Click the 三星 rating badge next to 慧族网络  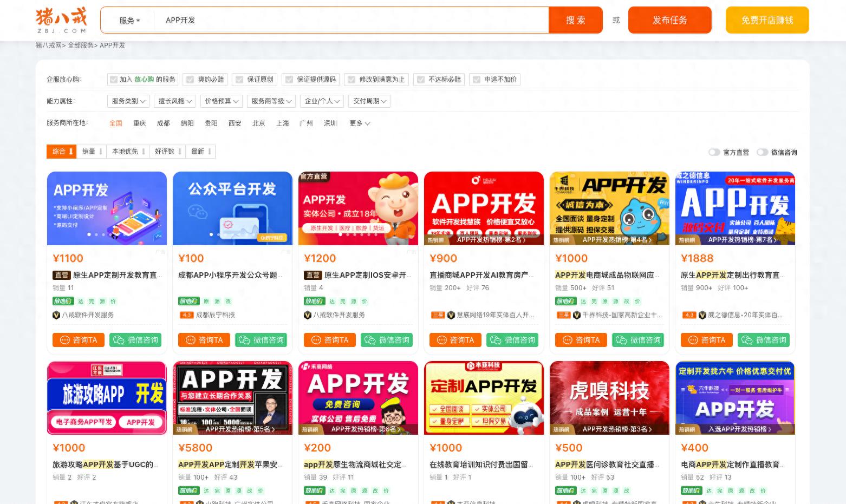pyautogui.click(x=438, y=315)
